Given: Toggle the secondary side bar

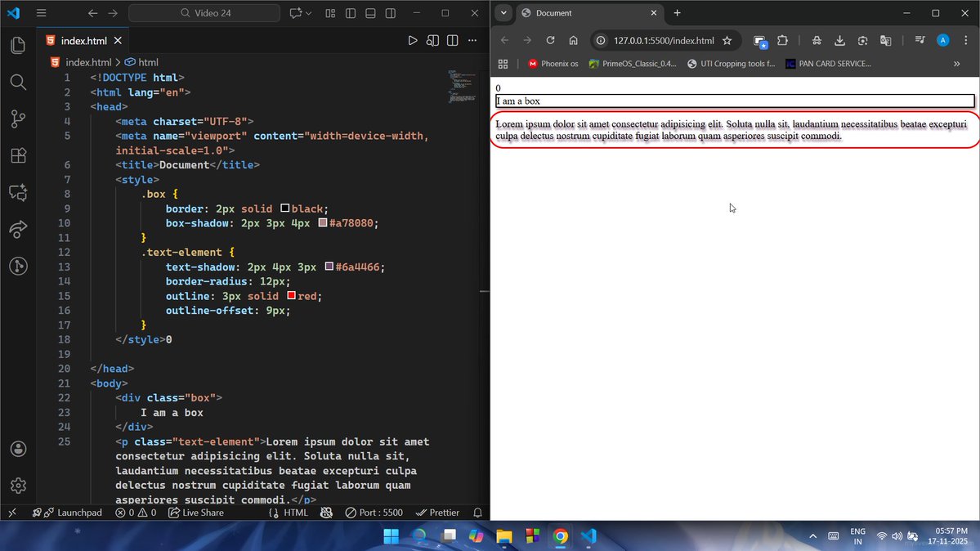Looking at the screenshot, I should click(390, 13).
